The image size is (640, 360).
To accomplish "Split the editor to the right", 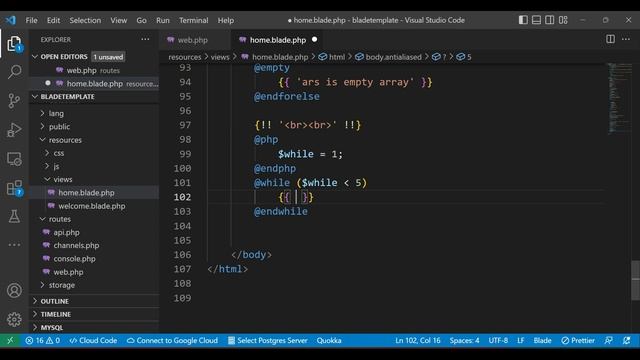I will [610, 39].
